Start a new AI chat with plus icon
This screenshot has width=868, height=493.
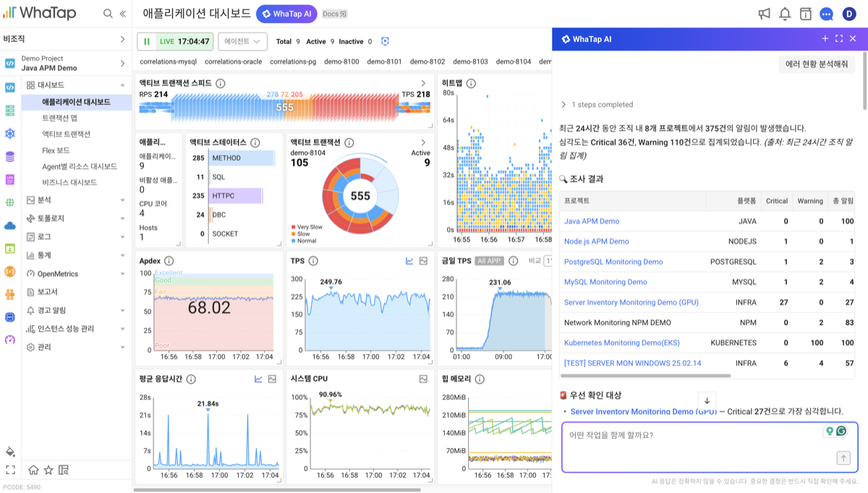[x=825, y=39]
